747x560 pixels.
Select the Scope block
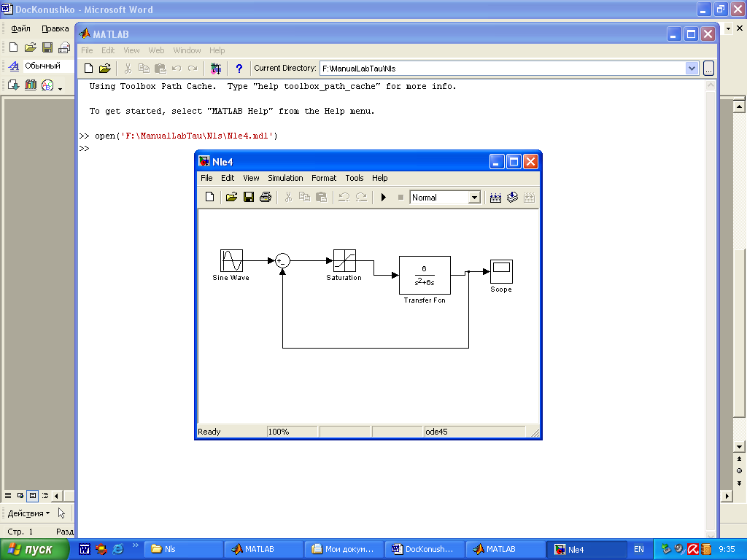[501, 271]
